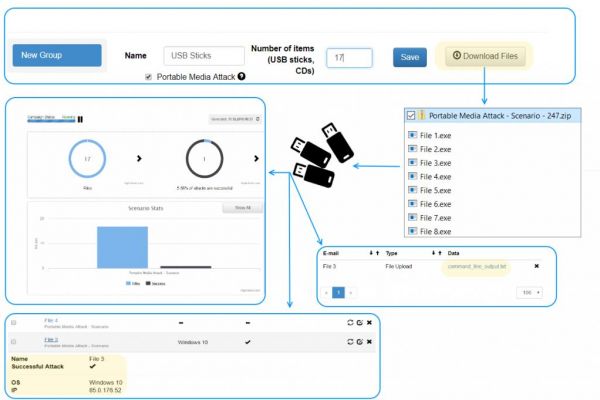Click the Name field containing USB Sticks
The height and width of the screenshot is (400, 600).
[x=203, y=57]
